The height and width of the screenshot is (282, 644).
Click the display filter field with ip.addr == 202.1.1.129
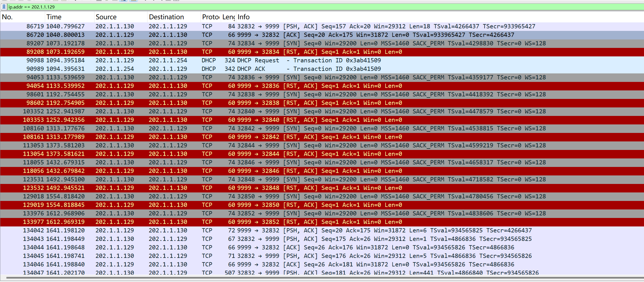click(x=325, y=7)
